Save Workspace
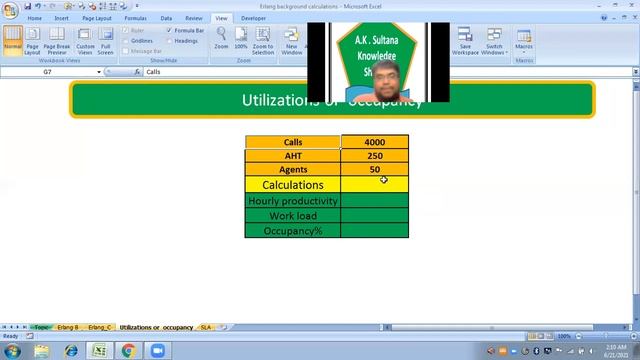The width and height of the screenshot is (640, 360). click(465, 40)
